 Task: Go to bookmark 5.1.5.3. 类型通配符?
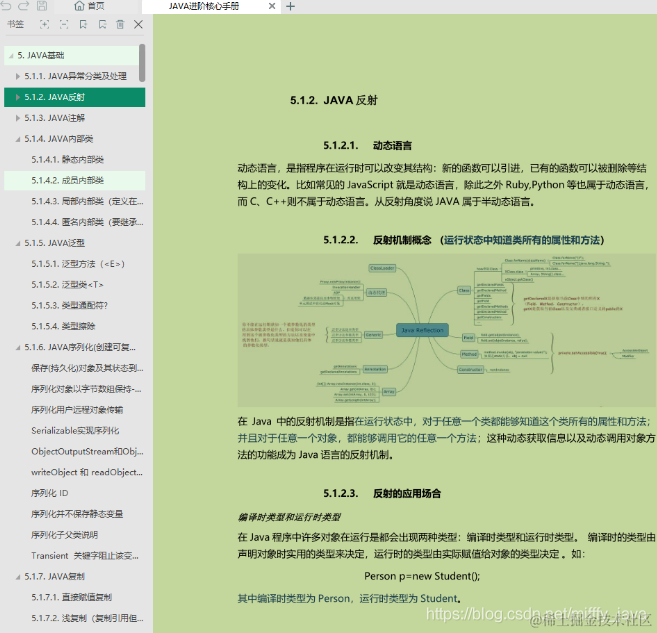click(70, 305)
